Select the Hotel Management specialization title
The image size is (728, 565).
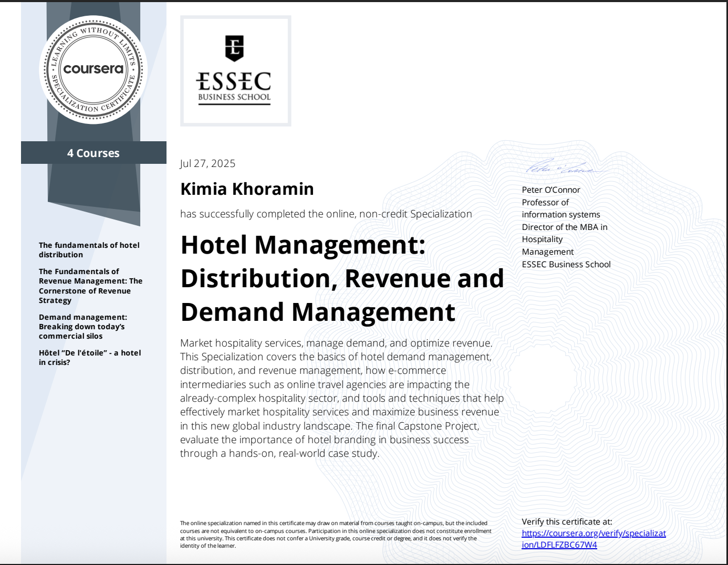coord(341,278)
